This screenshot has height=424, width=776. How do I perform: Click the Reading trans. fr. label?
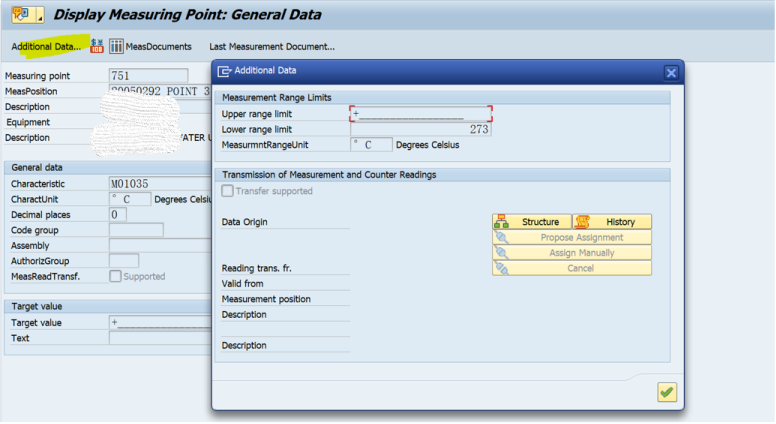click(x=256, y=268)
